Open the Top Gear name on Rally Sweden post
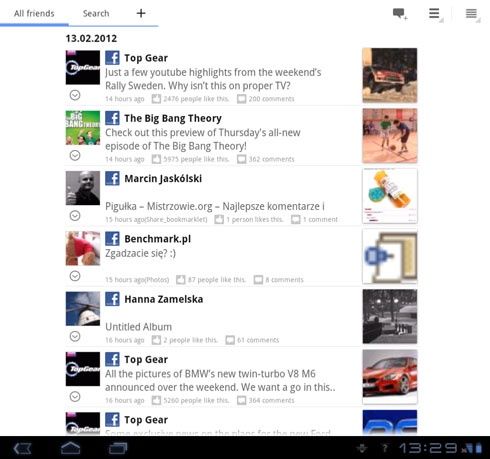This screenshot has height=459, width=490. 146,58
